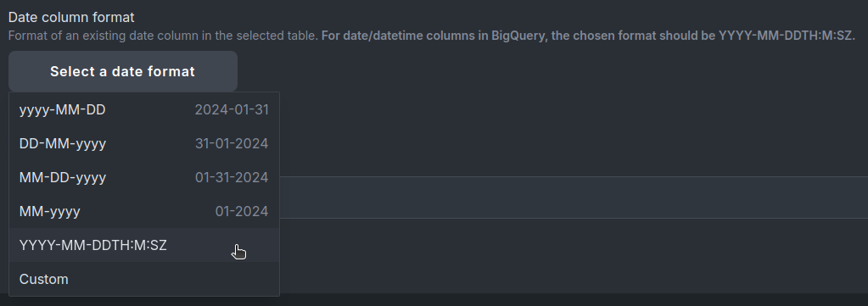The width and height of the screenshot is (868, 306).
Task: Click the 31-01-2024 example date
Action: coord(232,143)
